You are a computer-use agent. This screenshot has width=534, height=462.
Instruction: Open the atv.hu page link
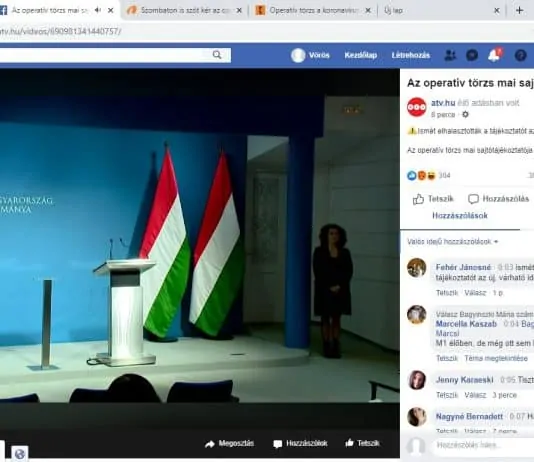(x=443, y=102)
